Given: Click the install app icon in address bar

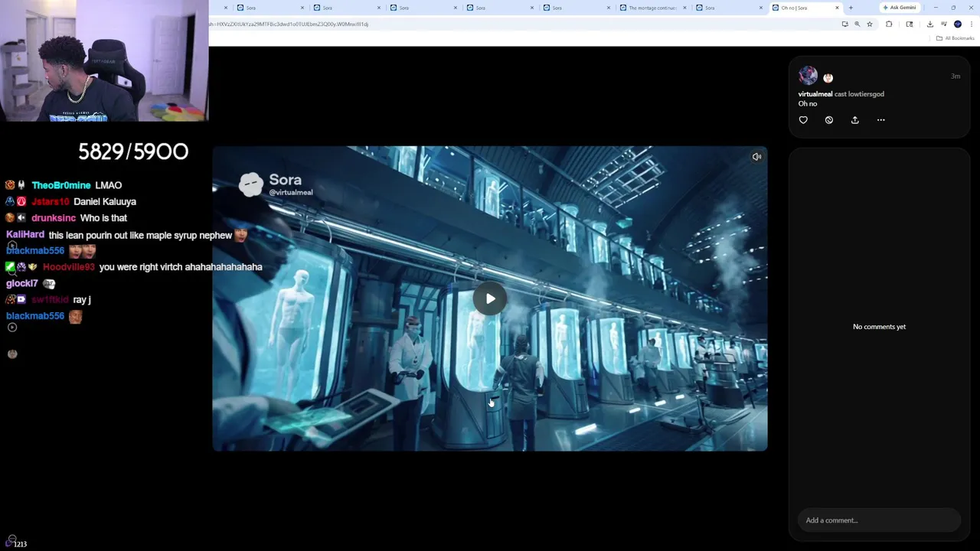Looking at the screenshot, I should pos(845,24).
